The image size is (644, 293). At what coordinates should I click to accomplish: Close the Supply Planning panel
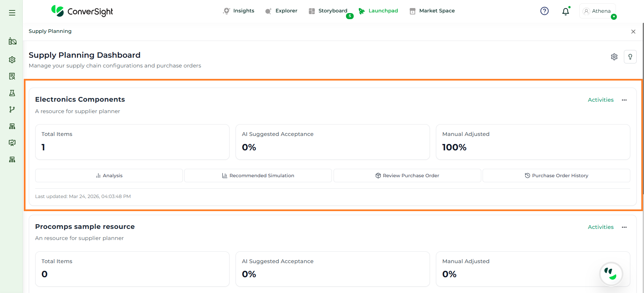point(633,32)
